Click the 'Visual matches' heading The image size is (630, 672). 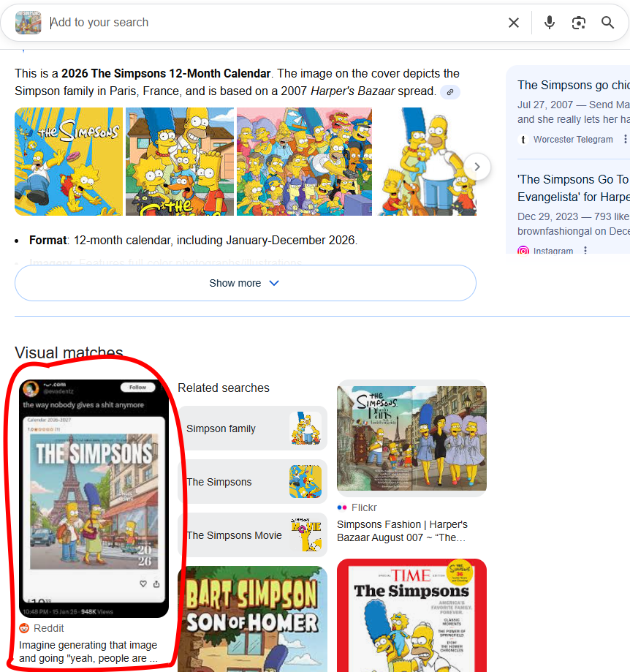69,352
